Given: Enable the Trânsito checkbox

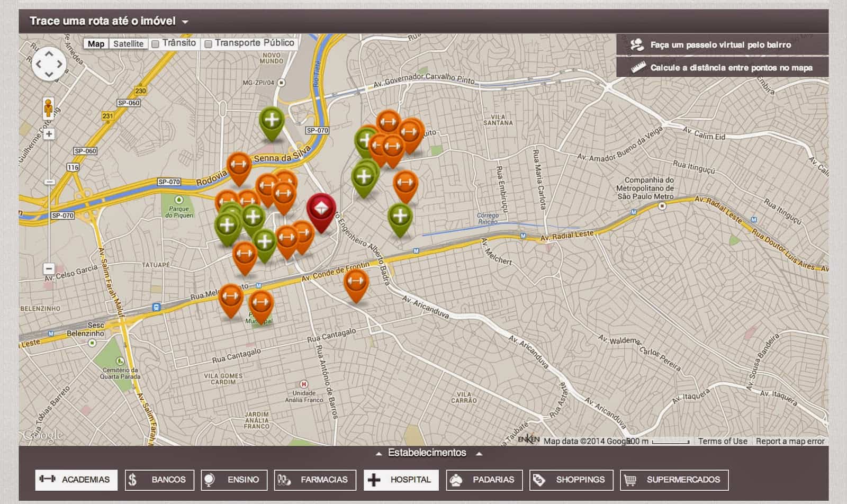Looking at the screenshot, I should pos(155,44).
